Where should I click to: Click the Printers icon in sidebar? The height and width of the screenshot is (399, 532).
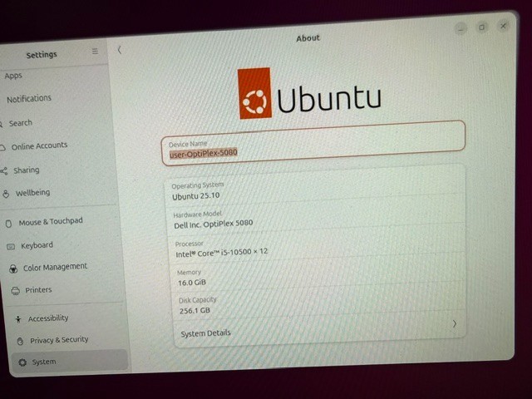tap(15, 291)
